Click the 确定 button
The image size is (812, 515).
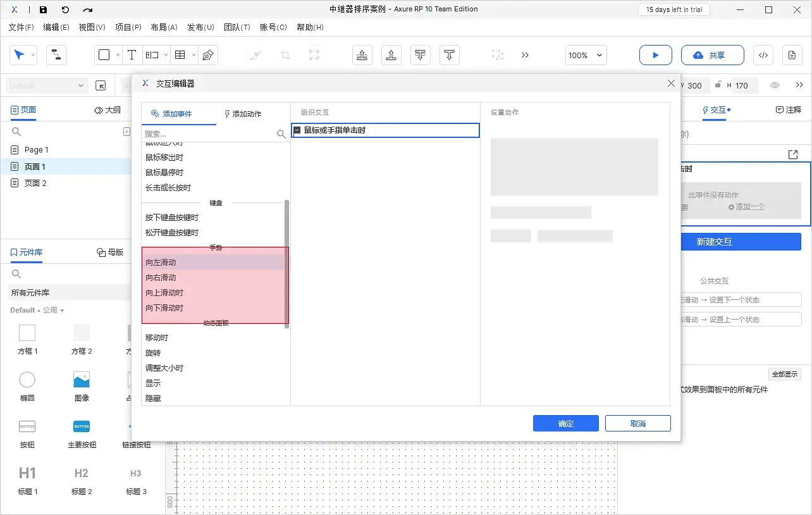pos(566,423)
